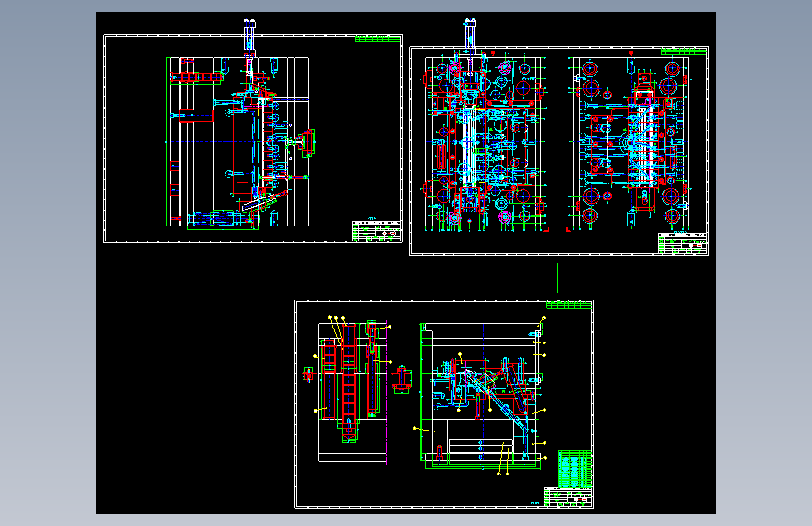This screenshot has width=812, height=526.
Task: Select the angled-lifter section view in bottom sheet
Action: tap(482, 396)
